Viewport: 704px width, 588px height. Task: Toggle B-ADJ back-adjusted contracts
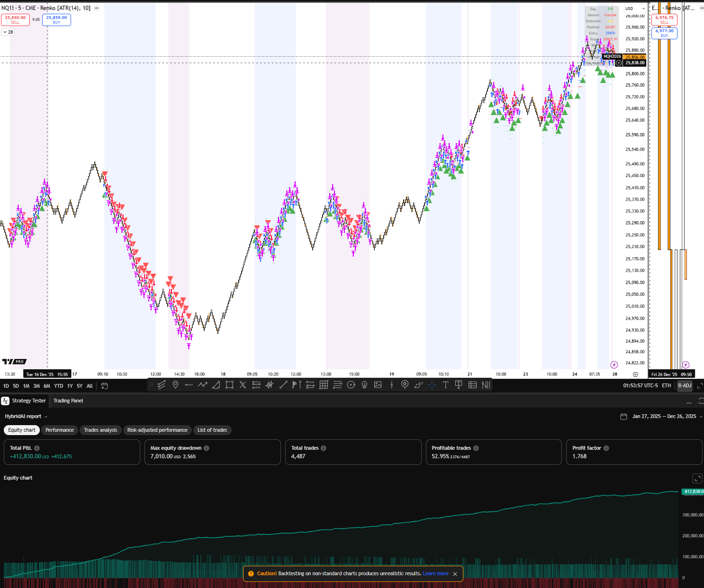[685, 386]
